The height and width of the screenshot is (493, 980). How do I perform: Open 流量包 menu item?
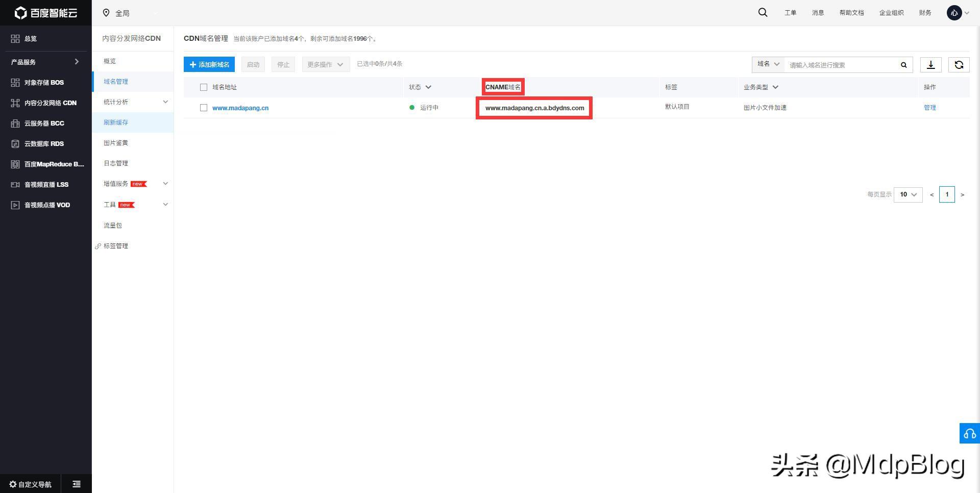[x=113, y=226]
